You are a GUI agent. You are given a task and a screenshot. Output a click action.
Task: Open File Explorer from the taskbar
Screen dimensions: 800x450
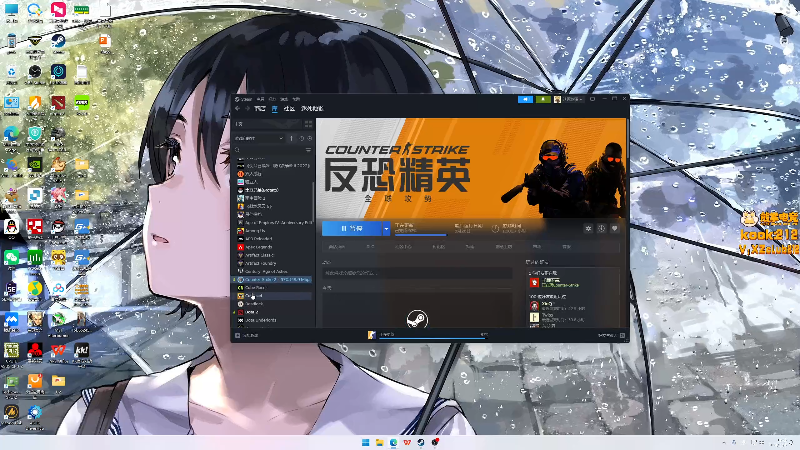380,442
